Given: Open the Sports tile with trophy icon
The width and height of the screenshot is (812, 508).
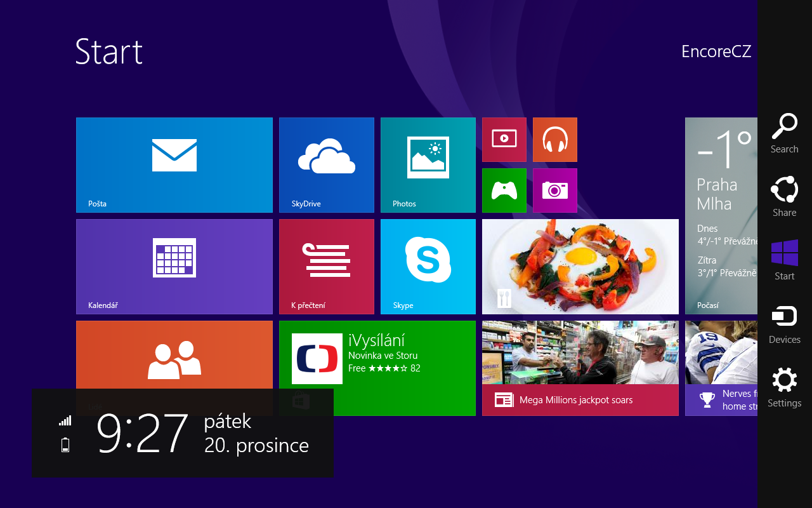Looking at the screenshot, I should (721, 368).
